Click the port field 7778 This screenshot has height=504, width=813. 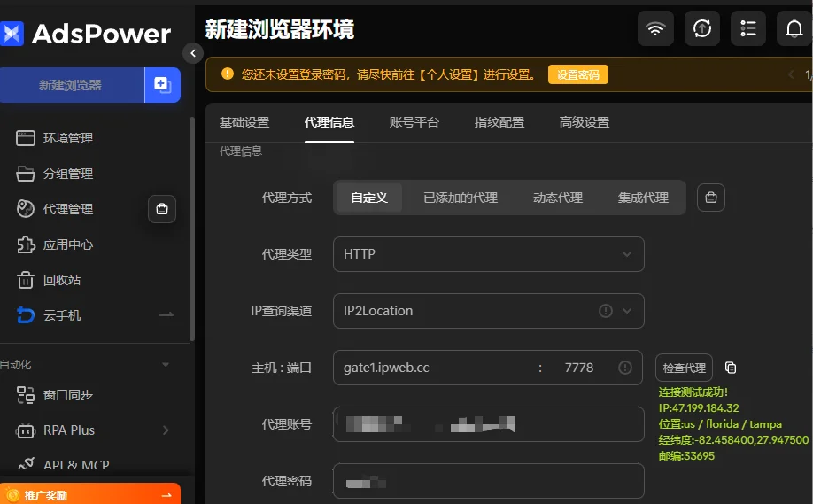(578, 368)
